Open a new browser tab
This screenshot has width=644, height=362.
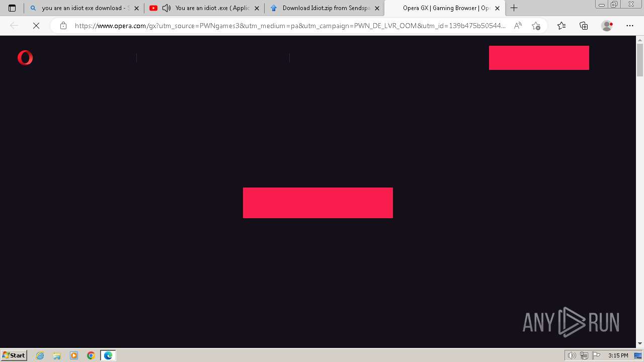click(514, 8)
